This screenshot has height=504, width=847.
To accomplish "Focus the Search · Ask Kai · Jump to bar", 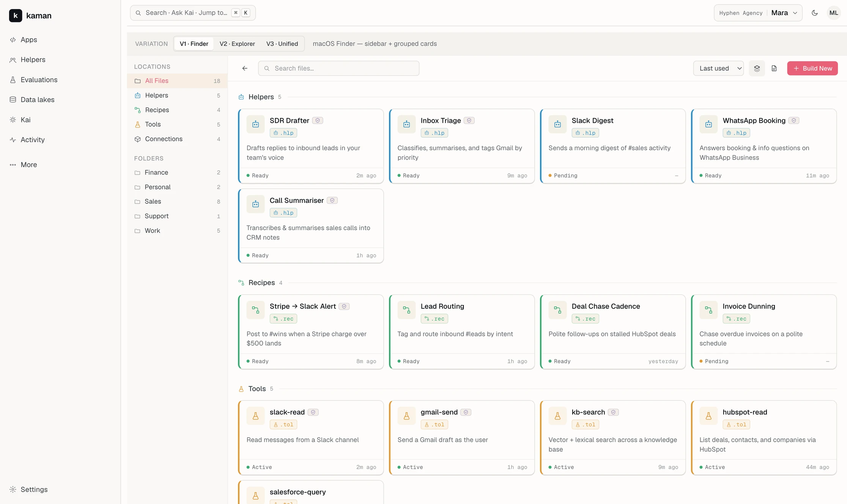I will (193, 13).
